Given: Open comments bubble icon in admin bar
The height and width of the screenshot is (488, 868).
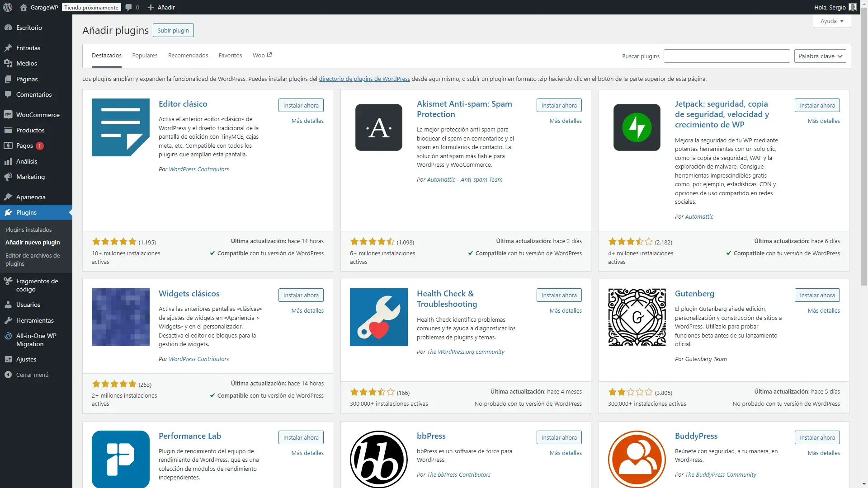Looking at the screenshot, I should click(129, 7).
